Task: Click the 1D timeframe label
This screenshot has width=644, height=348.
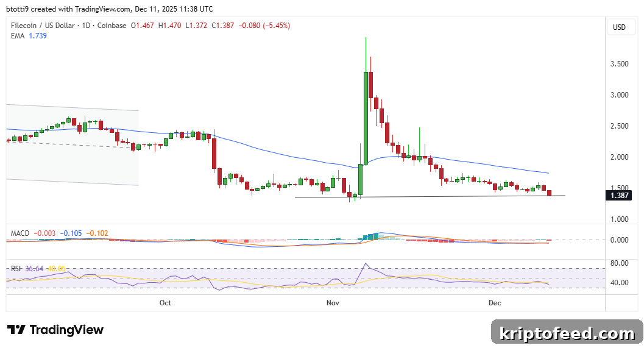Action: 86,26
